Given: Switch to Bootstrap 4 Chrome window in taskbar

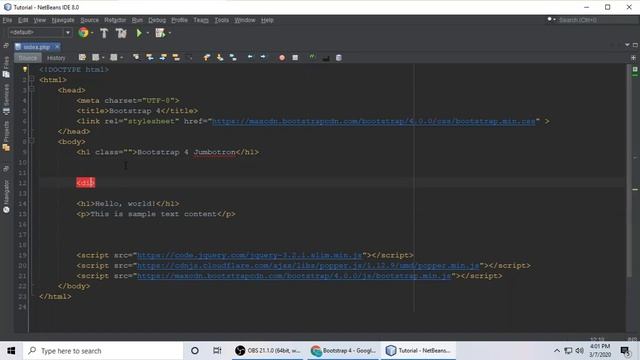Looking at the screenshot, I should (343, 351).
